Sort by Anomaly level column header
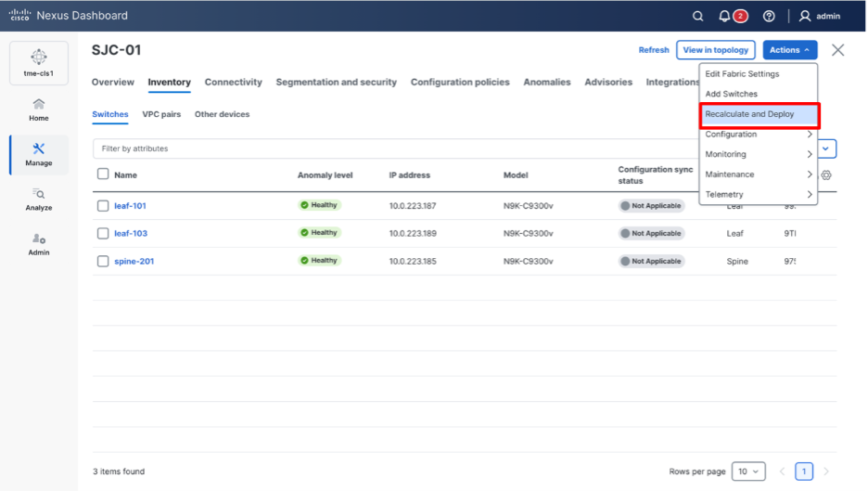Image resolution: width=868 pixels, height=491 pixels. coord(325,175)
